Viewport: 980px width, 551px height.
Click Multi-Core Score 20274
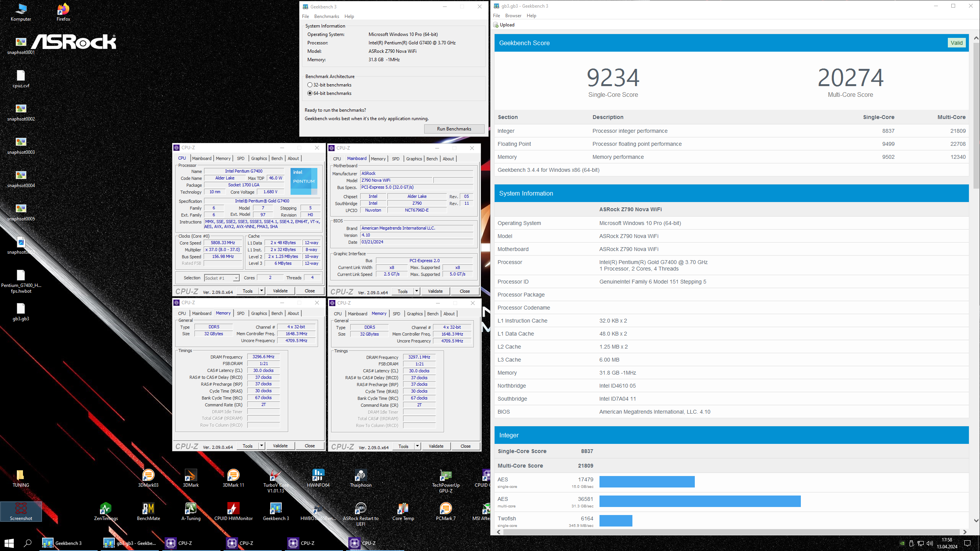[x=850, y=78]
